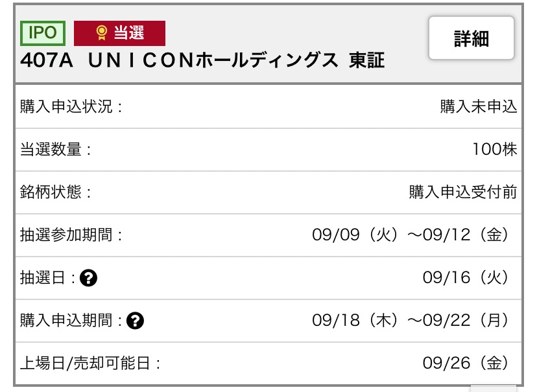This screenshot has height=392, width=537.
Task: Click the help icon beside 抽選日
Action: [x=88, y=278]
